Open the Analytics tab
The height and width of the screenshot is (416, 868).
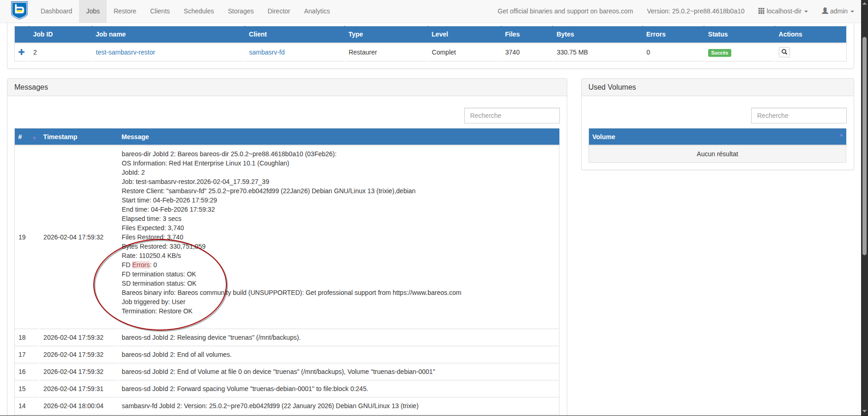tap(317, 11)
